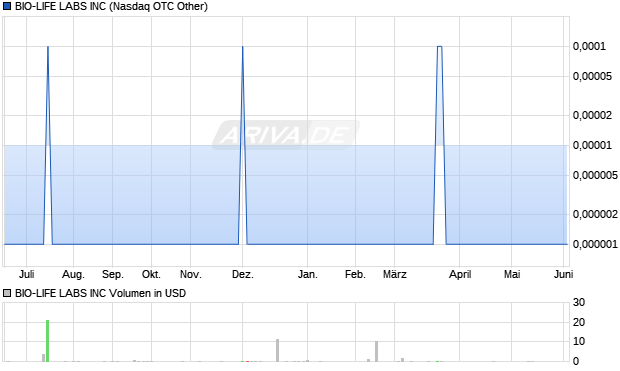Click the price spike peak at Dez.
This screenshot has height=371, width=620.
pos(243,47)
